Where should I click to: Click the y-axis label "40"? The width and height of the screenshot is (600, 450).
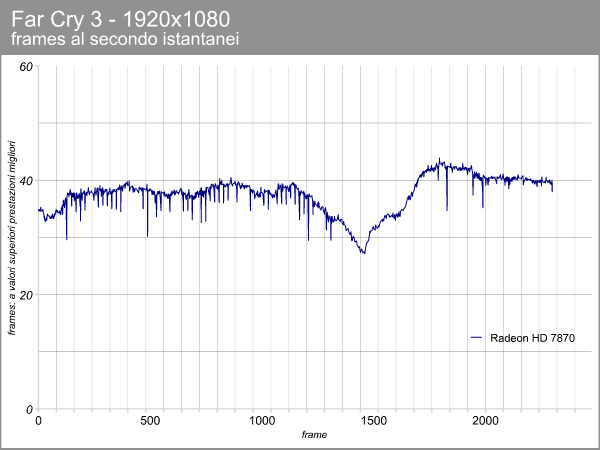26,181
